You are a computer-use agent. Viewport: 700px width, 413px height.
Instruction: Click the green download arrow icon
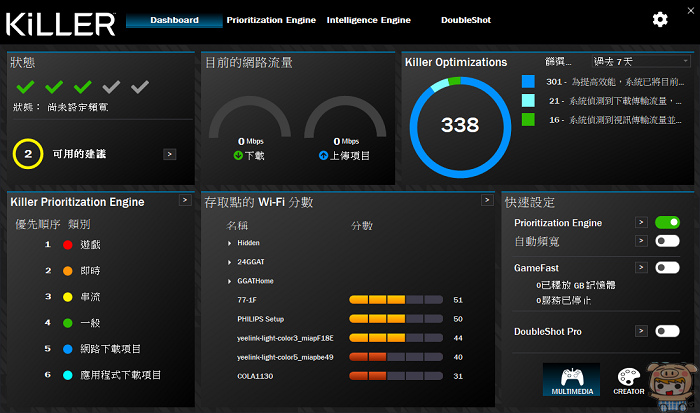coord(238,156)
